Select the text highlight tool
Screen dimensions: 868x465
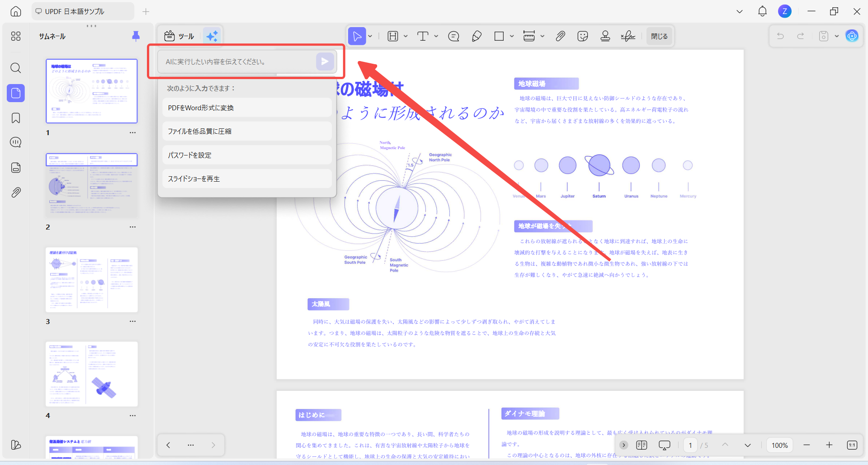[393, 36]
